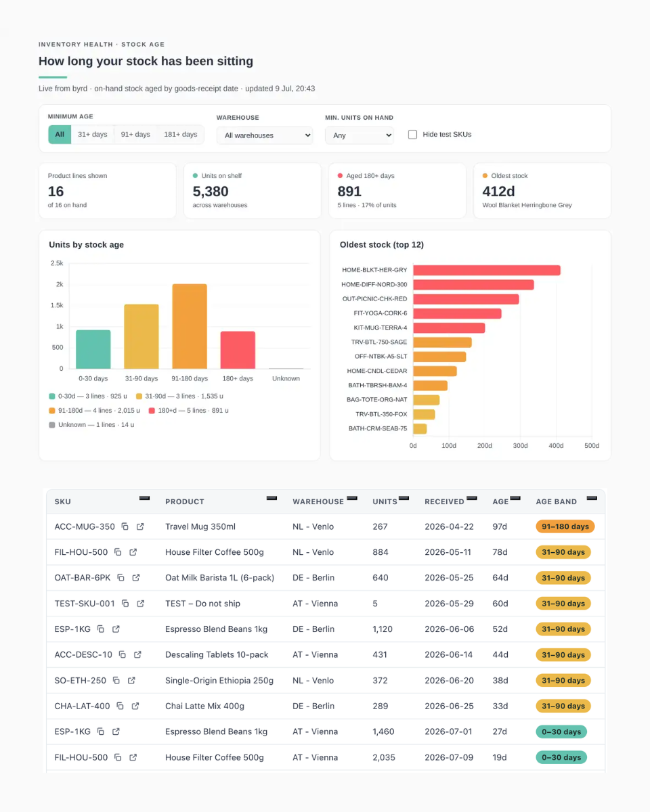This screenshot has height=812, width=650.
Task: Toggle 180+d legend entry in chart
Action: click(189, 410)
